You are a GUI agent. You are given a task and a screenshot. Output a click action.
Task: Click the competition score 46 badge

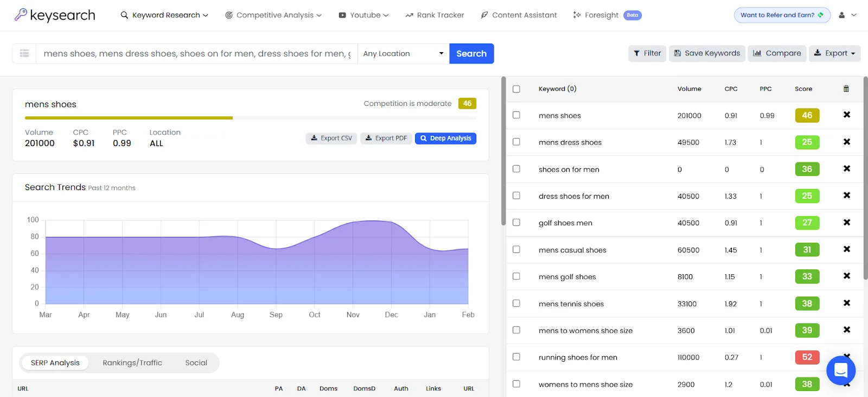[467, 103]
